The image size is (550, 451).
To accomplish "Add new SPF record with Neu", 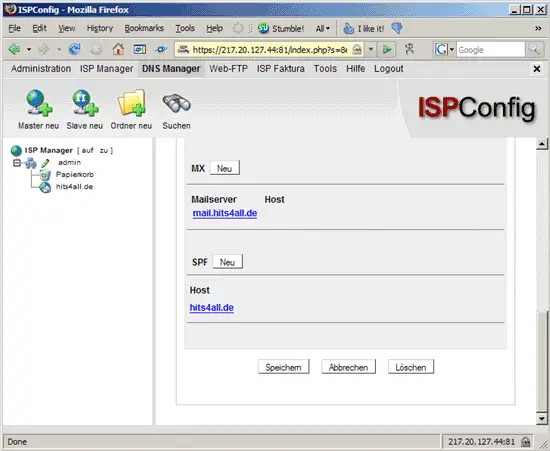I will 227,262.
